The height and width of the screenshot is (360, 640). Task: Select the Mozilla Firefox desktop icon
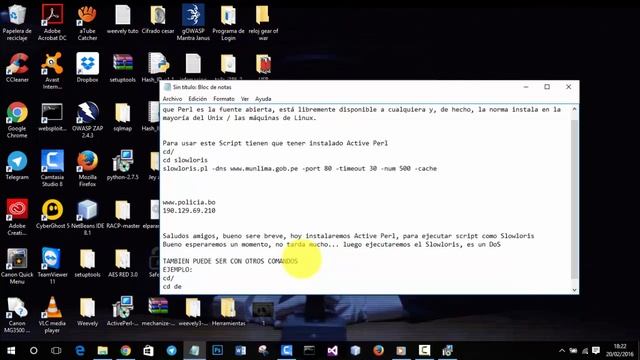[x=87, y=168]
